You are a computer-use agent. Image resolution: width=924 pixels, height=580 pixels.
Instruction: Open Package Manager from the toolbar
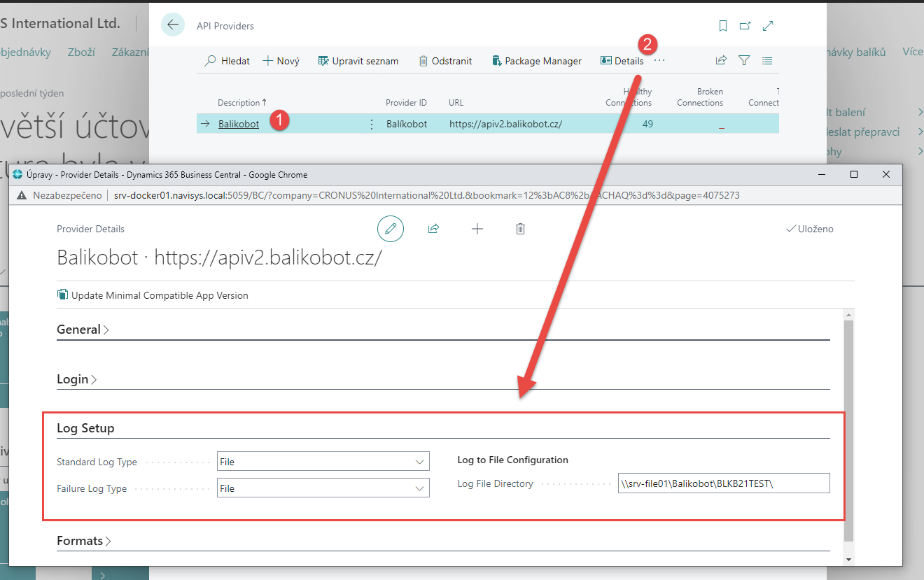pyautogui.click(x=536, y=61)
